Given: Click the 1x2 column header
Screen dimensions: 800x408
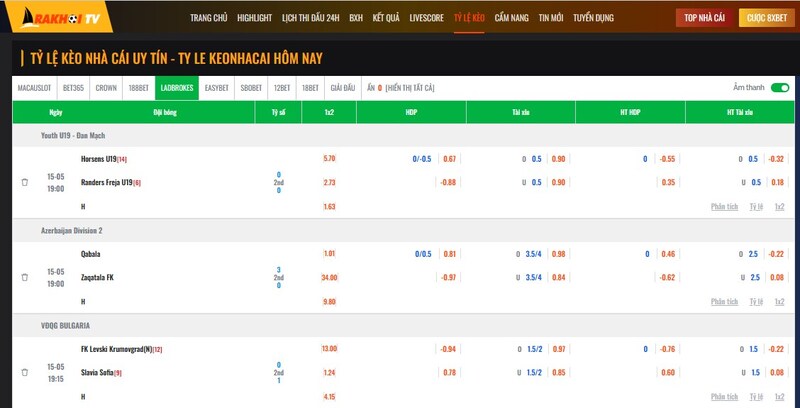Looking at the screenshot, I should [329, 112].
